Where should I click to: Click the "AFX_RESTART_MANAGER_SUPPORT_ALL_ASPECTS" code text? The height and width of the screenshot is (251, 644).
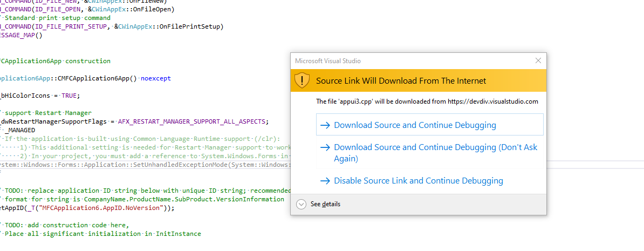[x=193, y=121]
